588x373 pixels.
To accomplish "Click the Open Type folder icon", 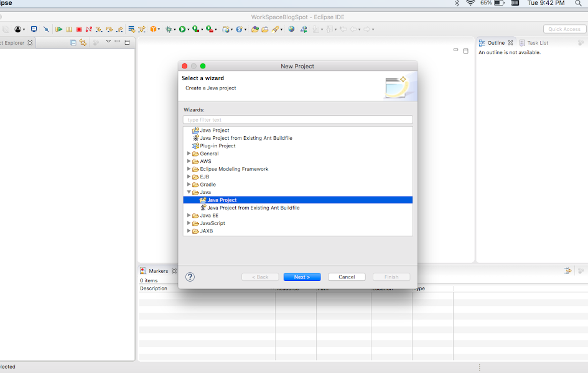I will tap(255, 29).
